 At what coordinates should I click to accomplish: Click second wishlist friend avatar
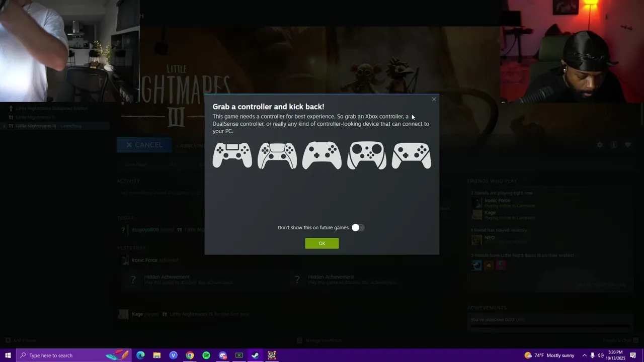(x=489, y=265)
